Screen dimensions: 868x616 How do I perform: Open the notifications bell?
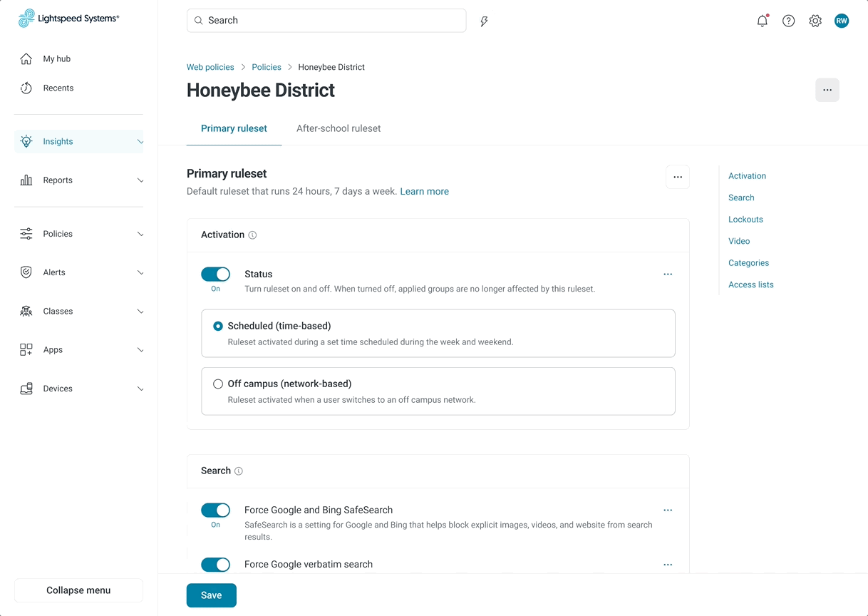tap(763, 21)
